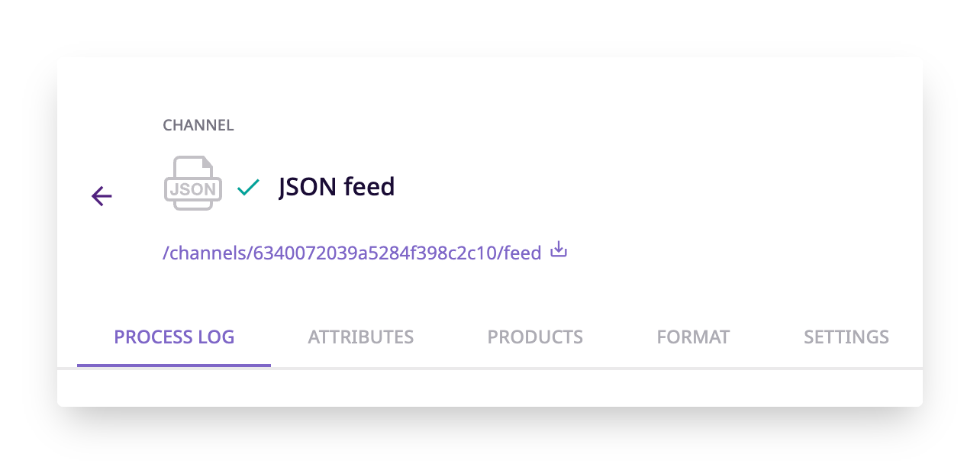
Task: Click the green checkmark next to JSON feed
Action: [248, 187]
